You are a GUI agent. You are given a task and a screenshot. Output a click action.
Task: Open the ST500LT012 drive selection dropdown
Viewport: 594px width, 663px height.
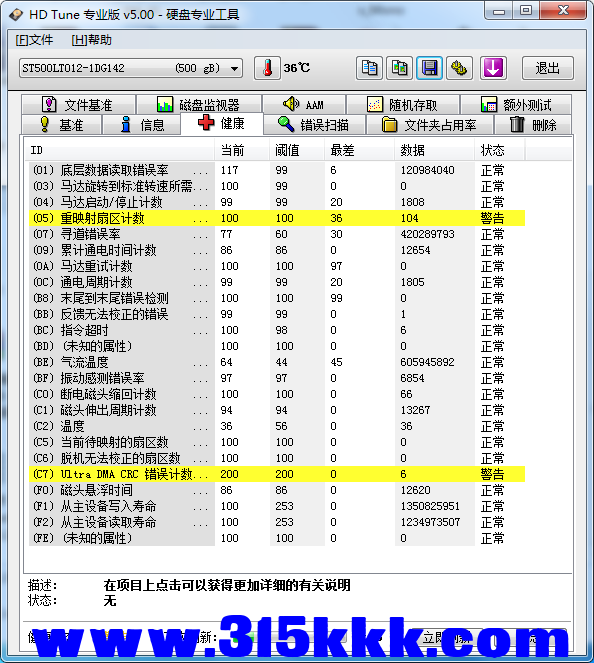131,68
